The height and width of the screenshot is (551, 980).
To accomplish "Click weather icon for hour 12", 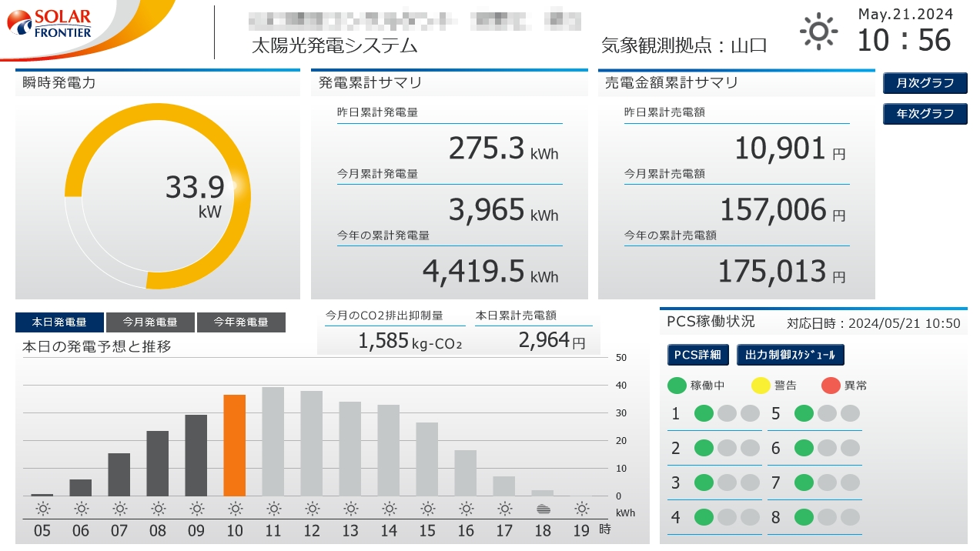I will pos(312,508).
